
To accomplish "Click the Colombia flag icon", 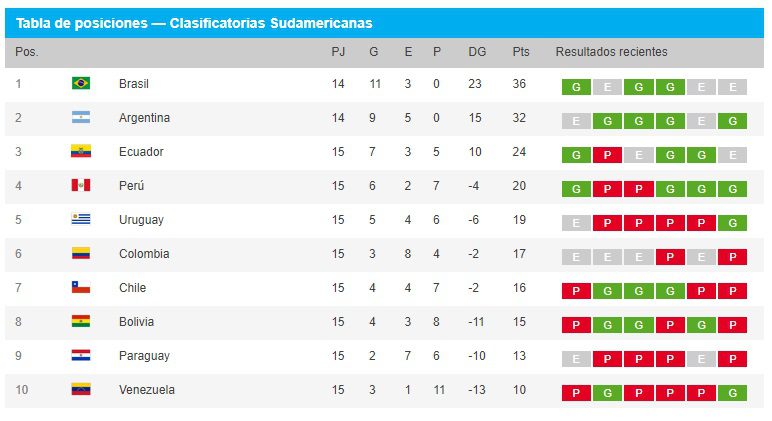I will [x=81, y=254].
